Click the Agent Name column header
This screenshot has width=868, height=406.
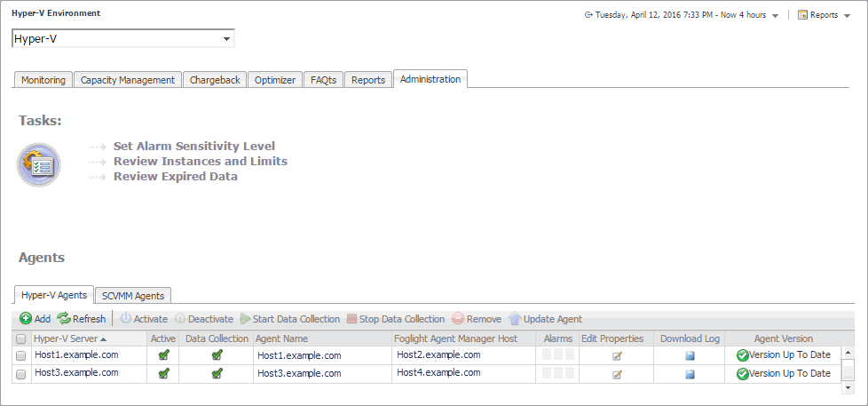(x=322, y=338)
